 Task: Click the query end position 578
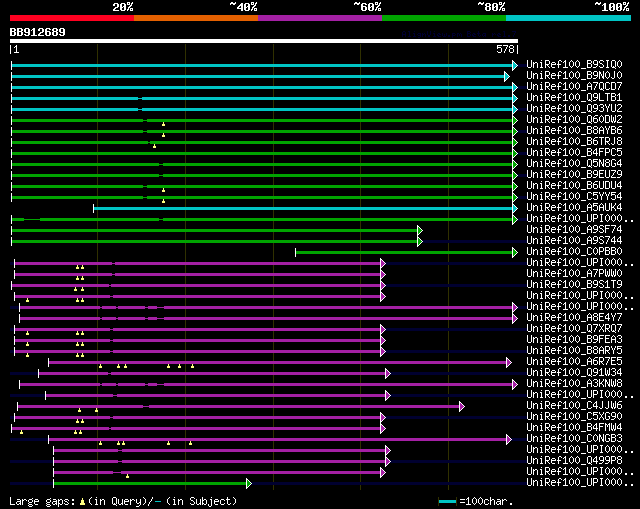point(505,49)
